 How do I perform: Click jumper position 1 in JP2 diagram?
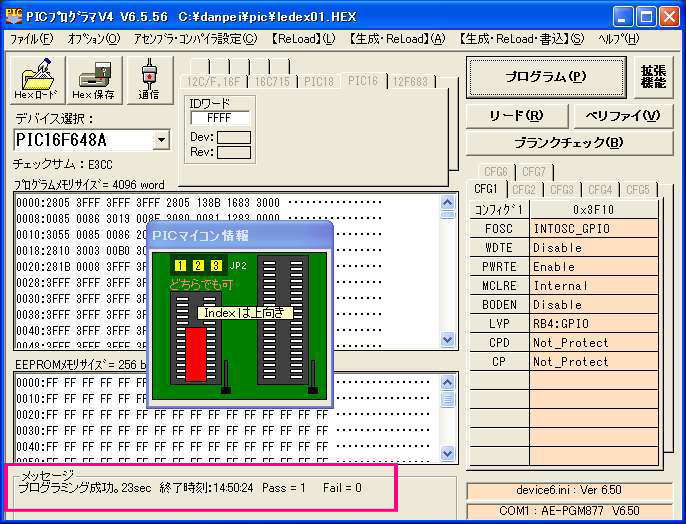[179, 266]
